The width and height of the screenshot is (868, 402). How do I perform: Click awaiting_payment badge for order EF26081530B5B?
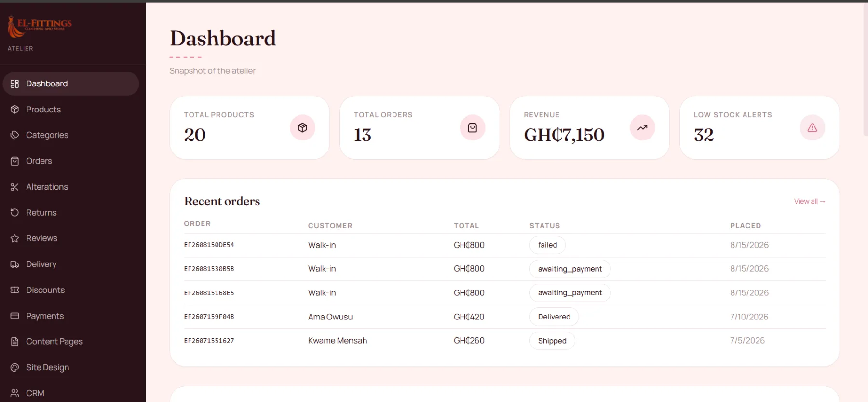570,269
